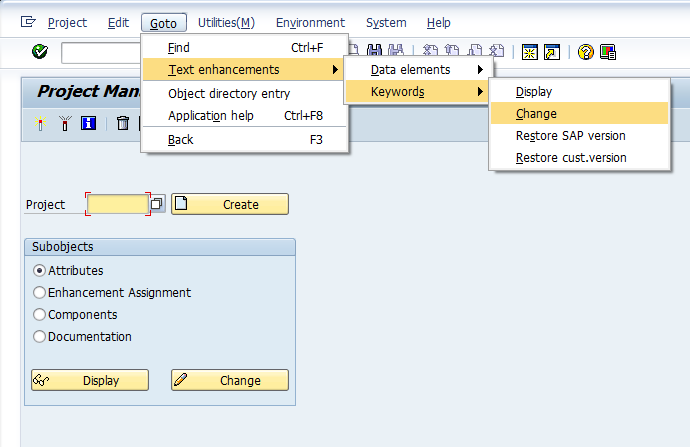Choose Application help menu entry
This screenshot has height=447, width=690.
[245, 115]
